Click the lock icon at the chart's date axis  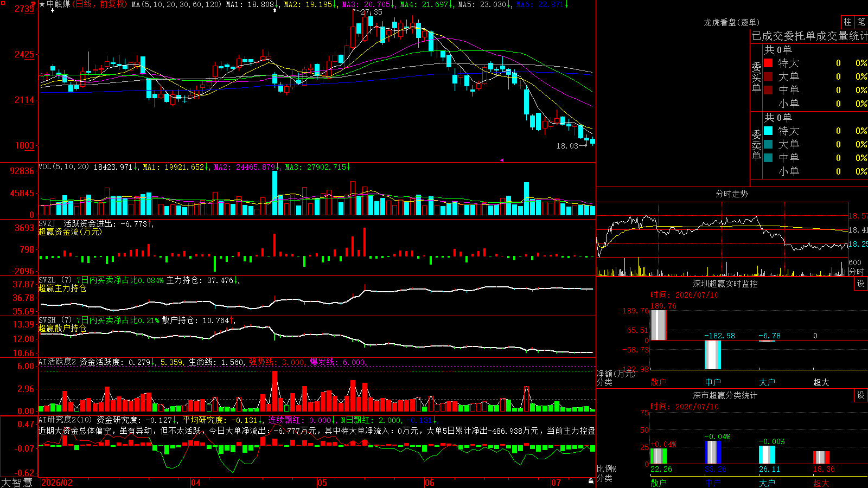[591, 481]
